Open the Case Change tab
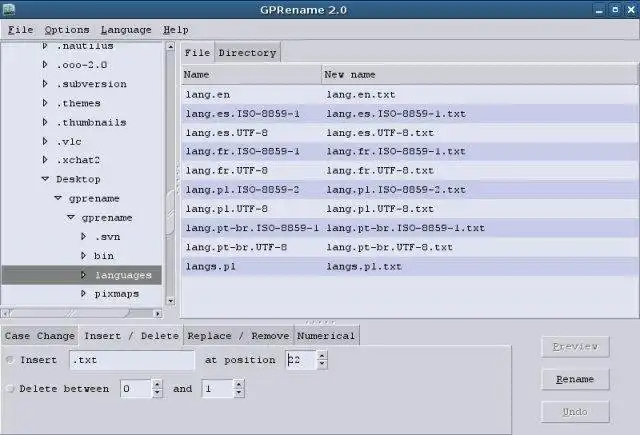Screen dimensions: 640x435 click(x=40, y=336)
